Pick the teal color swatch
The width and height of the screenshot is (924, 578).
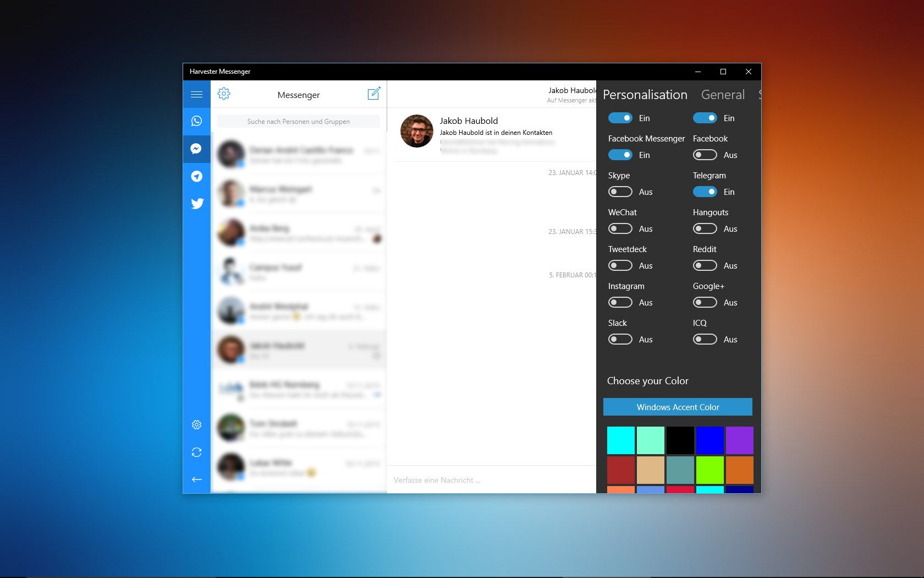680,470
